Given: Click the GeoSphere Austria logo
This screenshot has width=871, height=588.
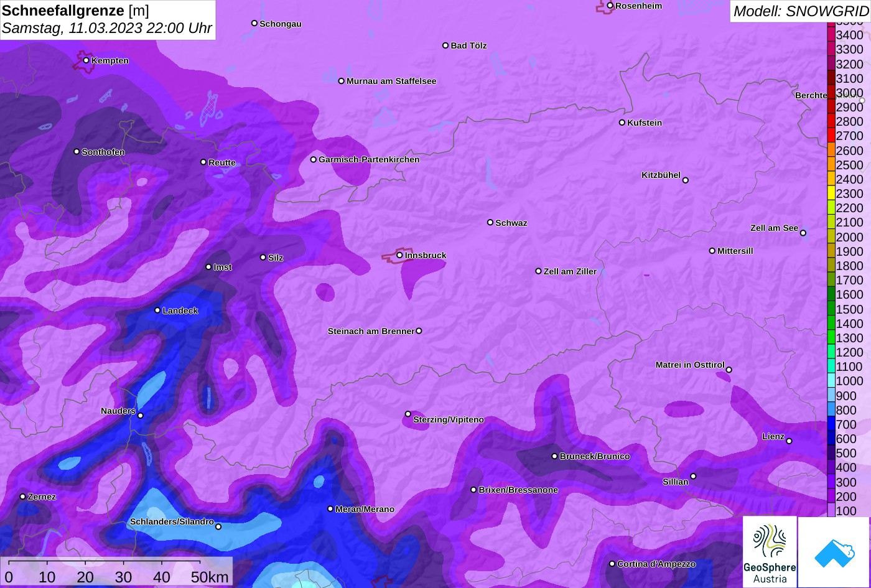Looking at the screenshot, I should pyautogui.click(x=770, y=552).
